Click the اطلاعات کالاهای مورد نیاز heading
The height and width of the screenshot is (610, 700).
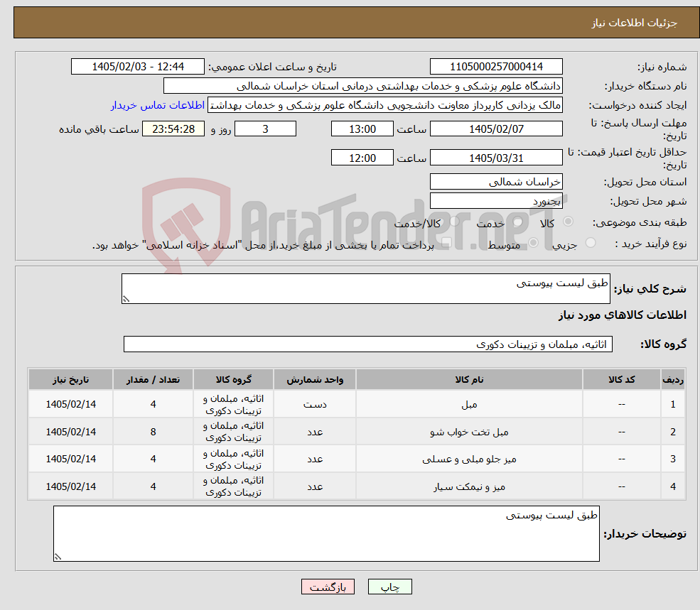pos(623,315)
